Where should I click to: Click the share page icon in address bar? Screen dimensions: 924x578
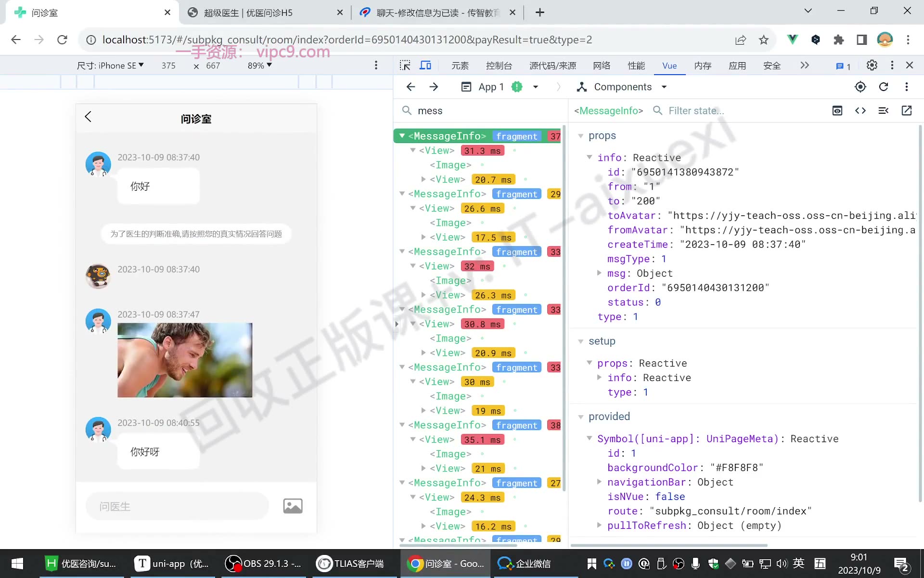coord(741,40)
